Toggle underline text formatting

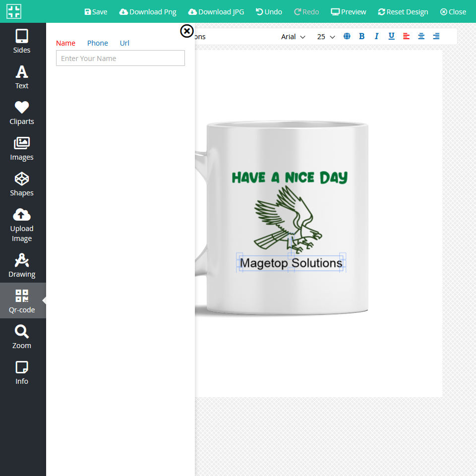click(391, 36)
